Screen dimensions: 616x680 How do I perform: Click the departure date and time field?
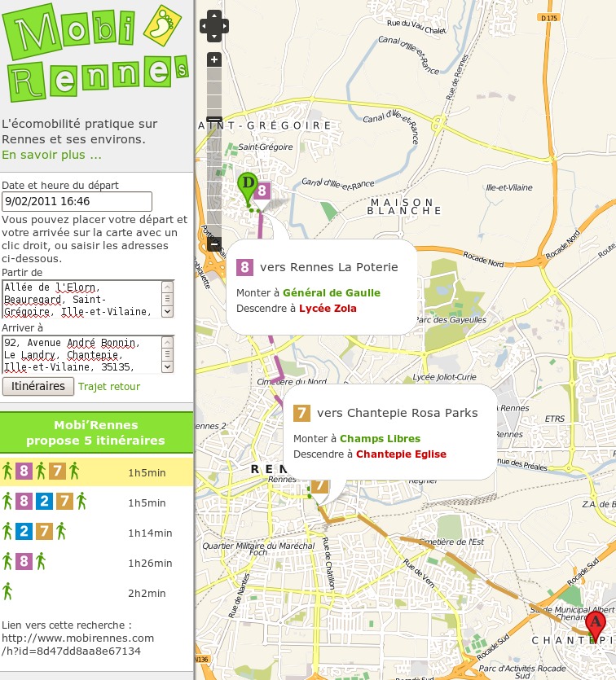coord(77,202)
